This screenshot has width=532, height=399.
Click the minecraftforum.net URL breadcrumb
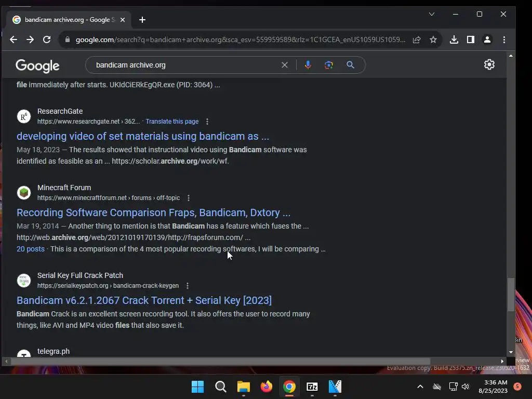[109, 198]
